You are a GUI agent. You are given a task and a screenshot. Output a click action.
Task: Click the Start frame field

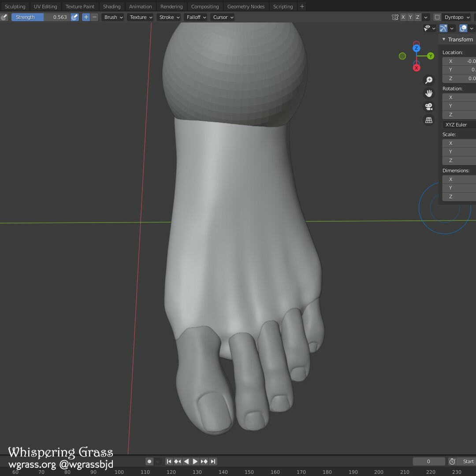click(467, 461)
